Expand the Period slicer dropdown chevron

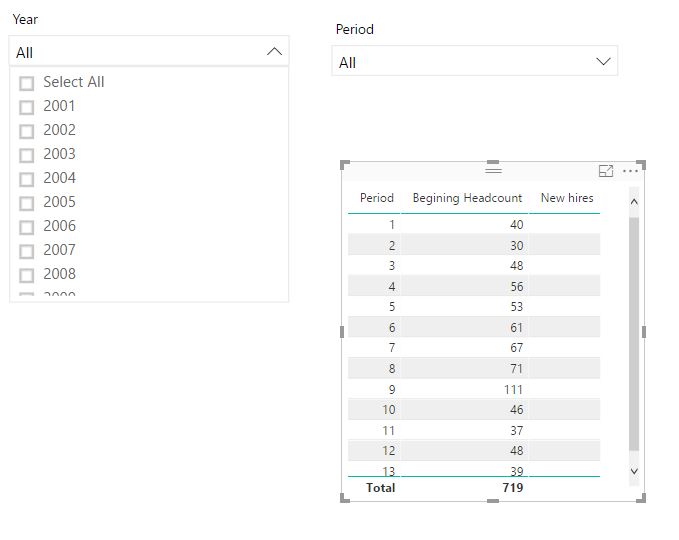603,61
